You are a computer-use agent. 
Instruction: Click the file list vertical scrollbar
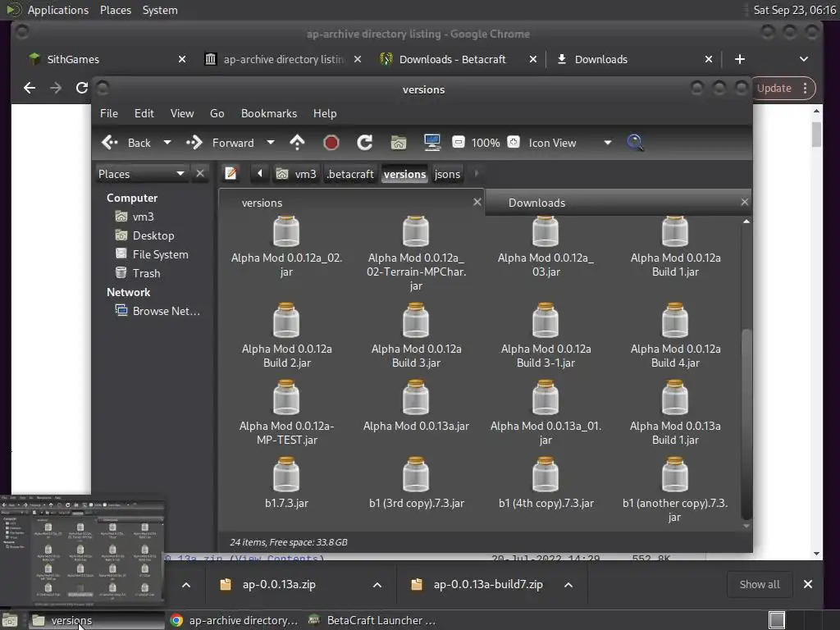[x=746, y=423]
